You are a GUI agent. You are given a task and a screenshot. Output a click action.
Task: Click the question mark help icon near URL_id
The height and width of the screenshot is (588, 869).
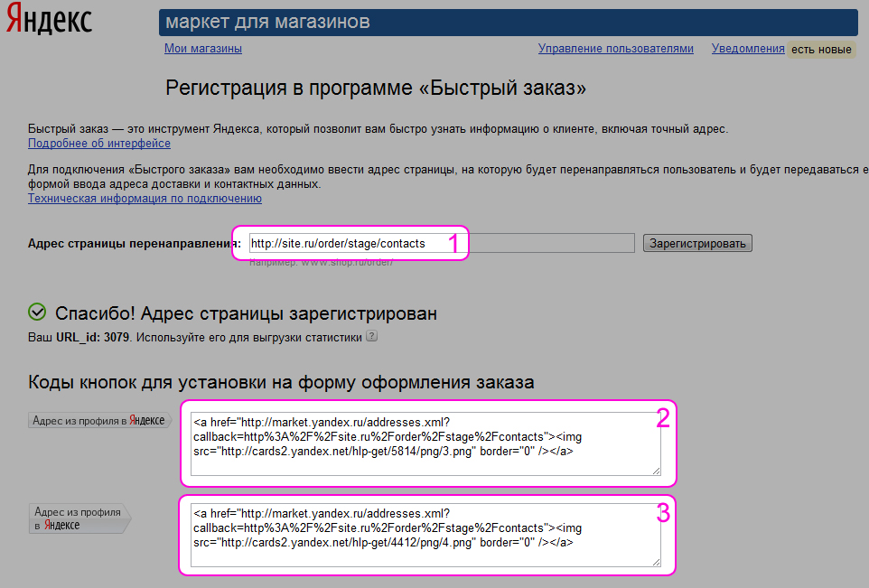pos(372,336)
